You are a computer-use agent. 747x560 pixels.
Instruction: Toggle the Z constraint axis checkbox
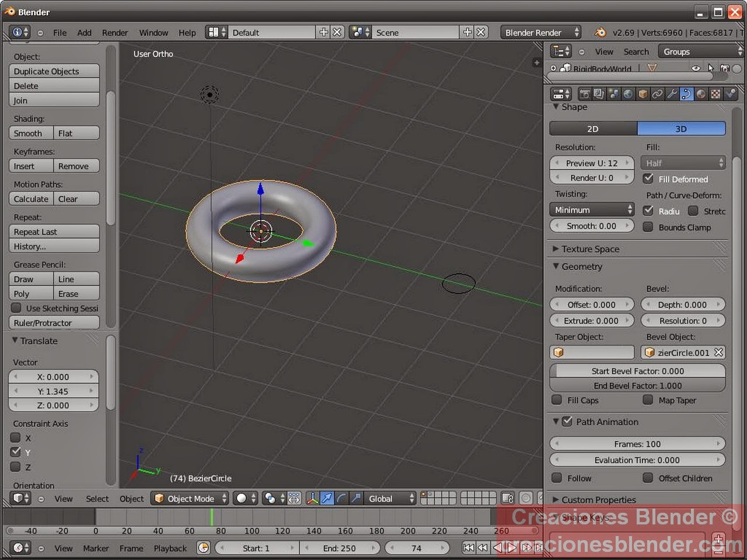(16, 467)
